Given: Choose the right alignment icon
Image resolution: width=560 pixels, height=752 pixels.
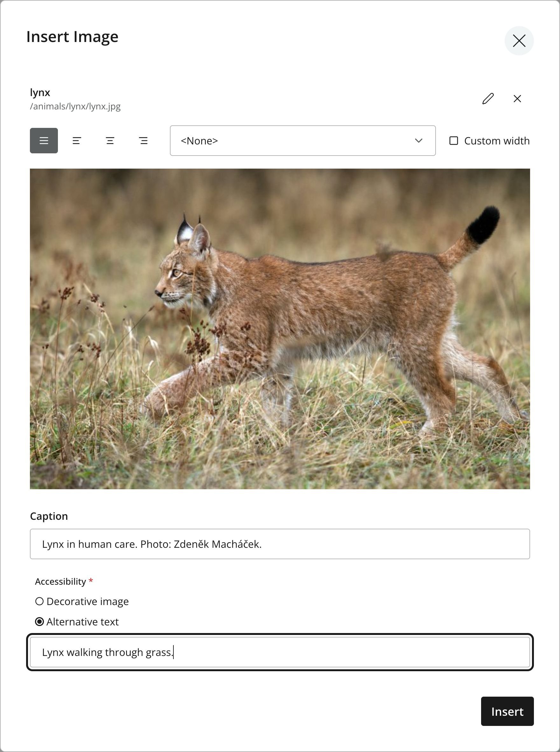Looking at the screenshot, I should click(143, 141).
